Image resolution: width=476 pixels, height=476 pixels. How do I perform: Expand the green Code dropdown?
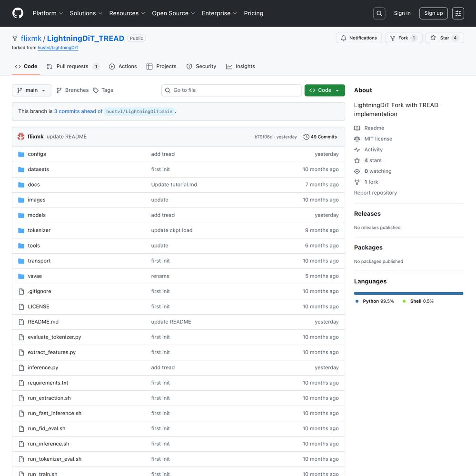(325, 90)
